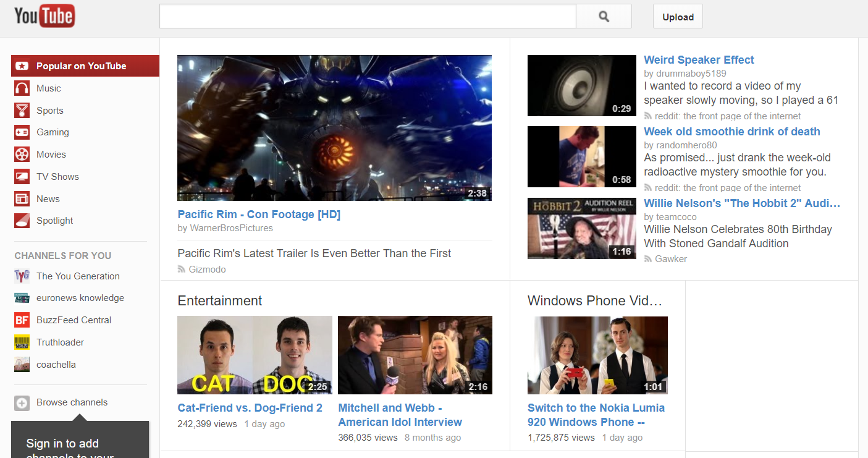Open the Movies category
The image size is (868, 458).
coord(51,155)
